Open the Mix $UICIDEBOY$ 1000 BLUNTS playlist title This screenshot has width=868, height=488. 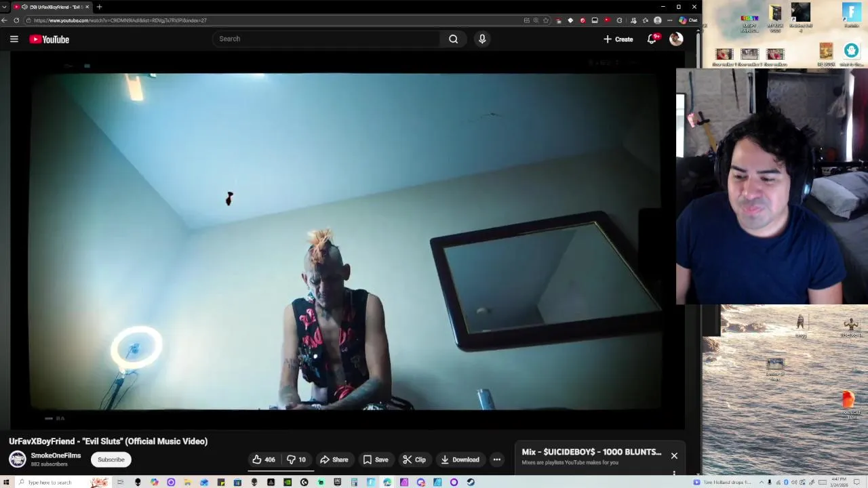[591, 452]
